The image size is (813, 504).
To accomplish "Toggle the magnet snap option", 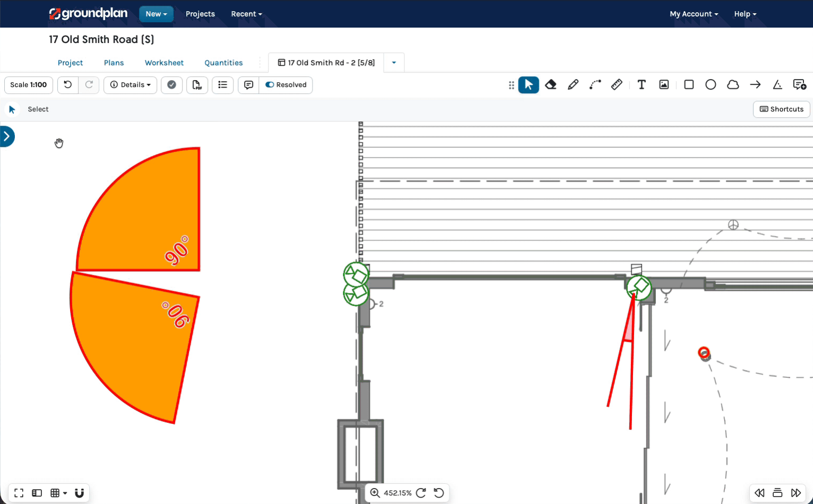I will (80, 493).
